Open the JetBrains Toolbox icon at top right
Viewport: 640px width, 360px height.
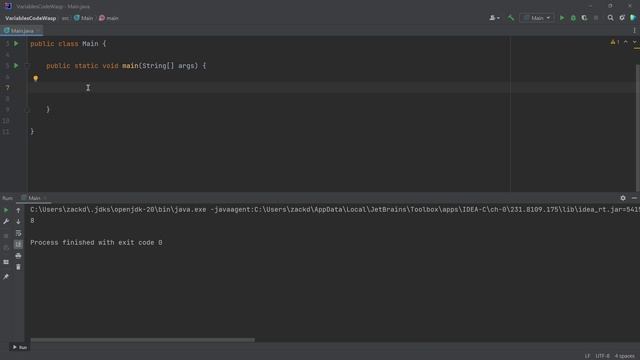pos(633,18)
